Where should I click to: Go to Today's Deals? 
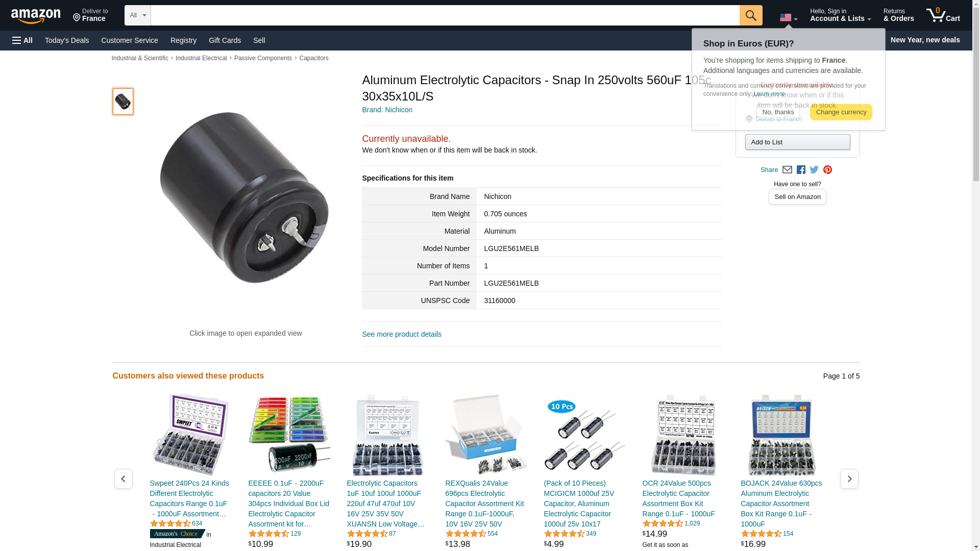point(67,40)
